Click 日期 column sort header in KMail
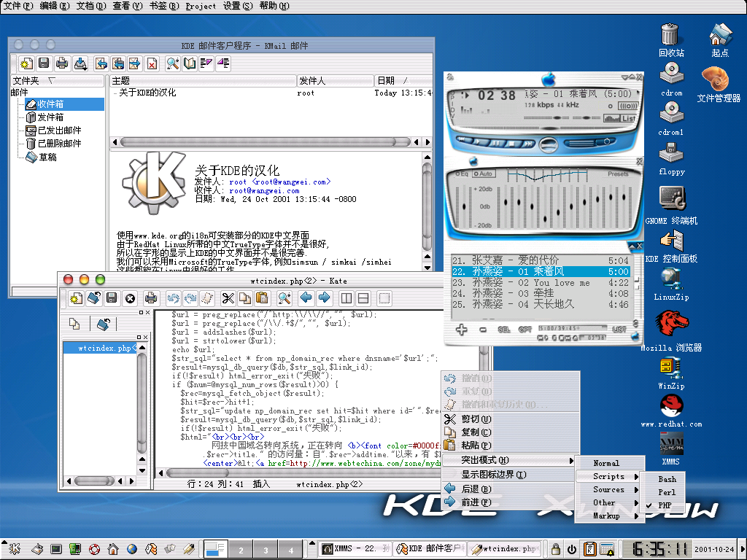Image resolution: width=747 pixels, height=560 pixels. (x=403, y=80)
